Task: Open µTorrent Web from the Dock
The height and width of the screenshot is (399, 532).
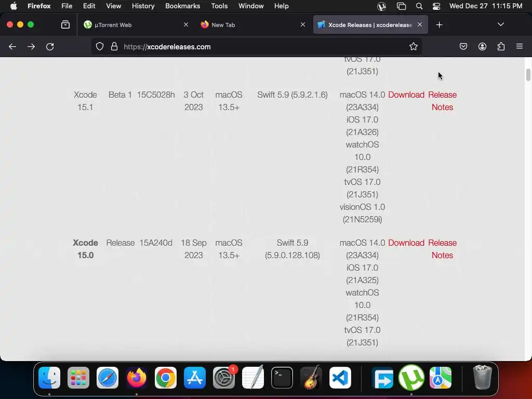Action: (411, 378)
